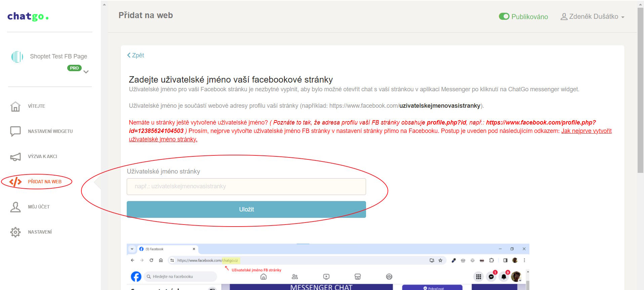644x290 pixels.
Task: Open NASTAVENÍ menu item
Action: tap(40, 232)
